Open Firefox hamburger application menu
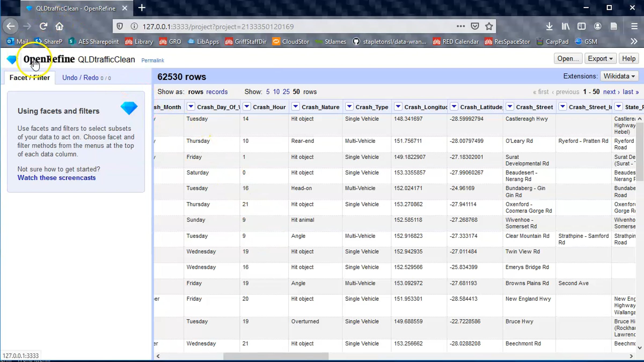644x362 pixels. pyautogui.click(x=634, y=26)
